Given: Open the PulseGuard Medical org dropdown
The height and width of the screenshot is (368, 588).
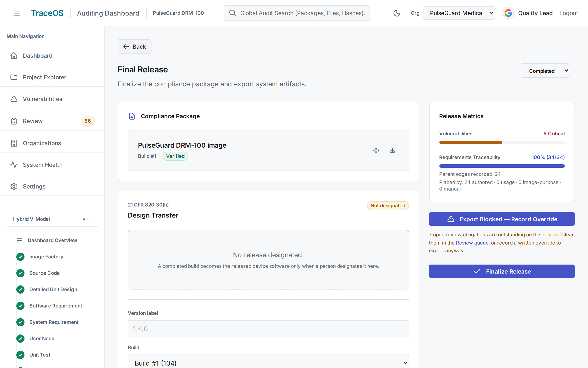Looking at the screenshot, I should 459,13.
